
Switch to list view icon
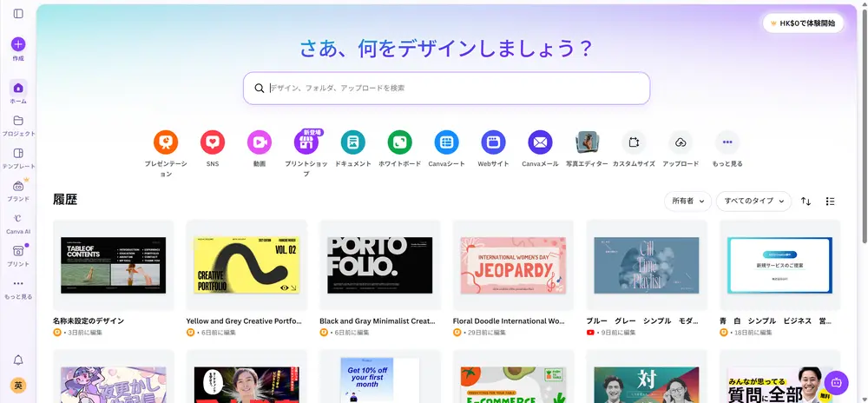[x=830, y=201]
